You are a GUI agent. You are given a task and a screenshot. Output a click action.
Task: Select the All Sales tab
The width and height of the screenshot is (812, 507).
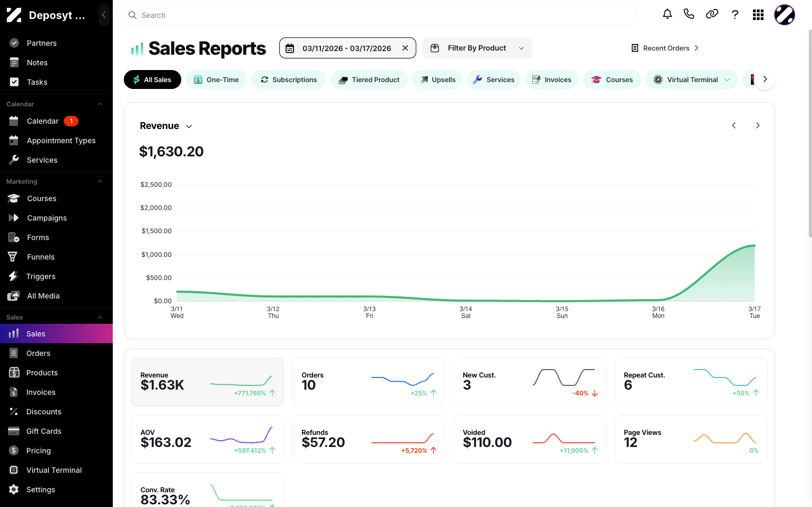[x=152, y=79]
